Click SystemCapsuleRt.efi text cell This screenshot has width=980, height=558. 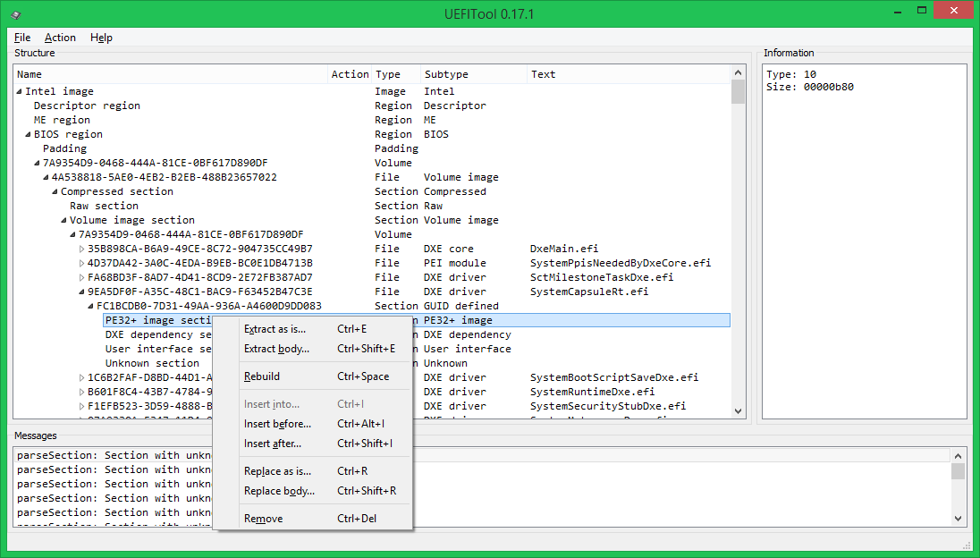click(588, 292)
